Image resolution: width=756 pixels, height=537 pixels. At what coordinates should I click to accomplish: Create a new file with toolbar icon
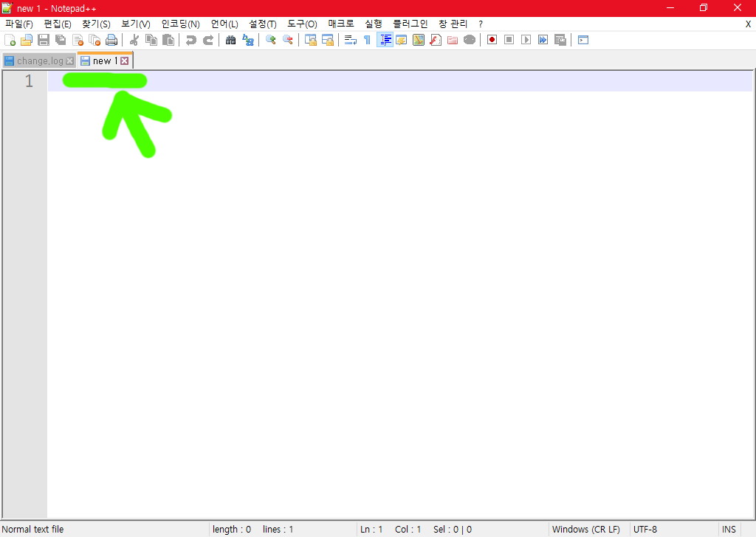tap(10, 40)
